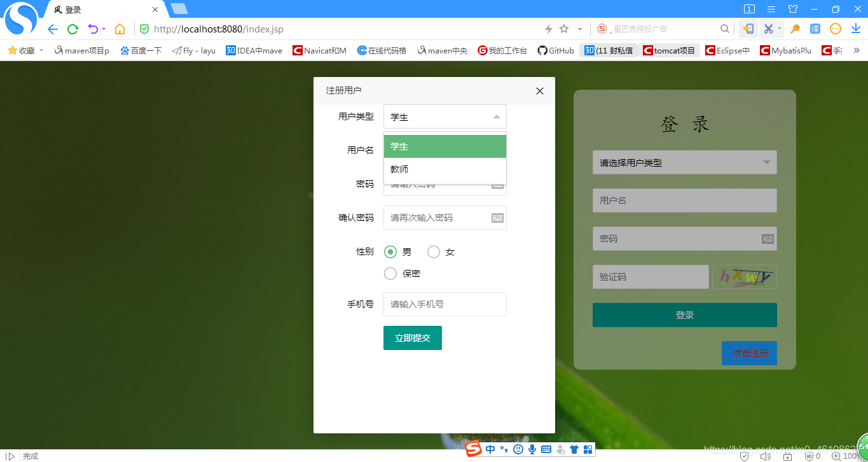
Task: Show more bookmarks with the chevron
Action: coord(856,50)
